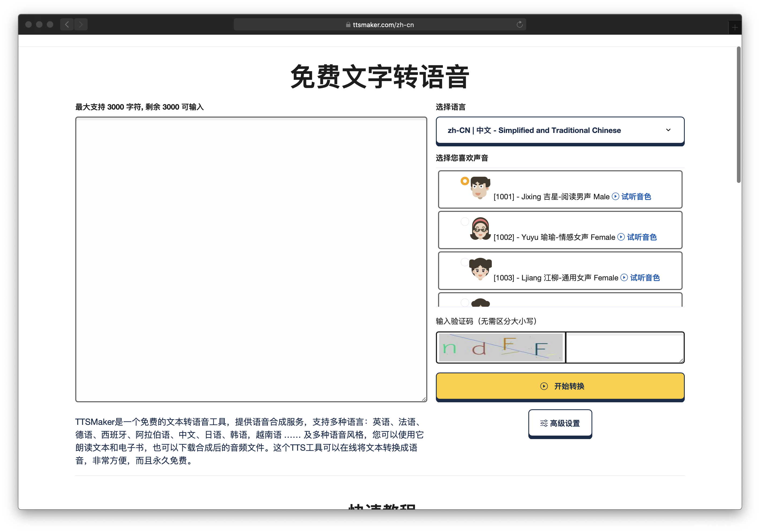The width and height of the screenshot is (760, 532).
Task: Click the large text input area
Action: (251, 259)
